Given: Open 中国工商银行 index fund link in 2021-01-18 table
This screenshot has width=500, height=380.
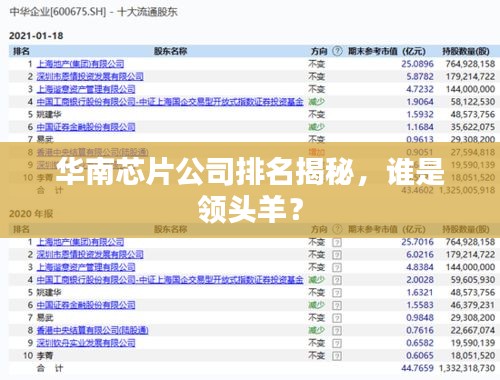Looking at the screenshot, I should tap(170, 102).
